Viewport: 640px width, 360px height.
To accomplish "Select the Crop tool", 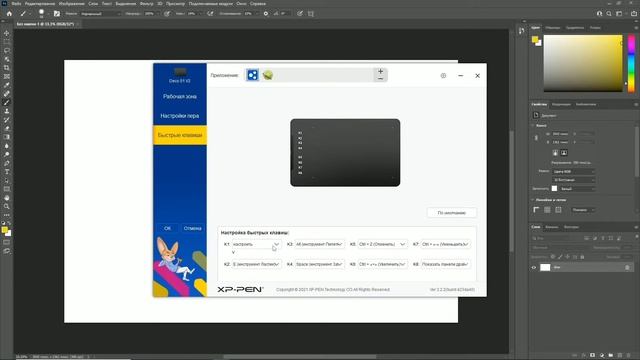I will (7, 68).
